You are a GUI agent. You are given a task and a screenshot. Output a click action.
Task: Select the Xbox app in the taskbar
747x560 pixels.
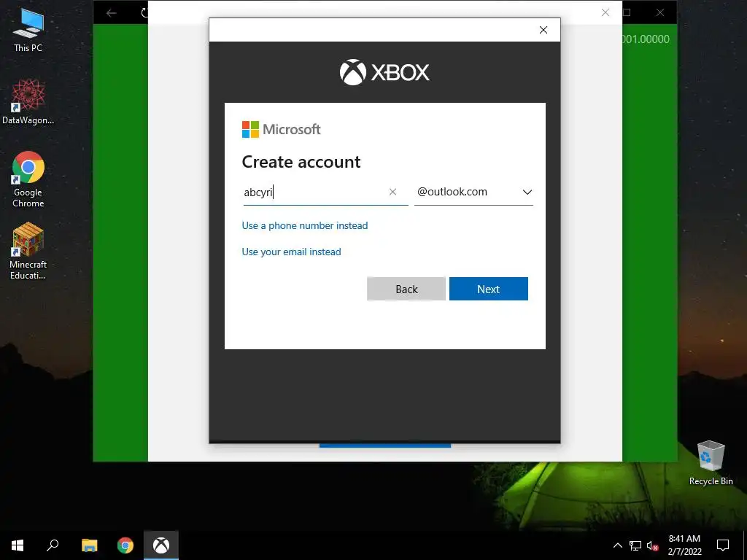(x=161, y=545)
